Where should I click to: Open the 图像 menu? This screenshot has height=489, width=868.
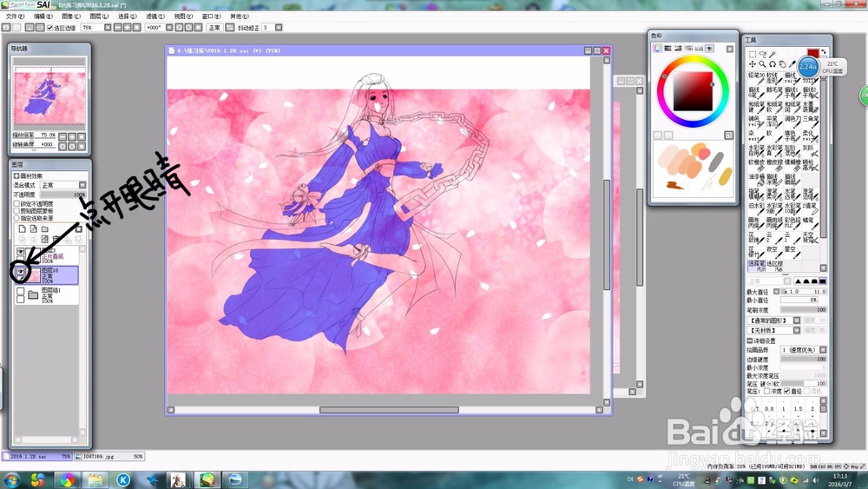tap(71, 16)
